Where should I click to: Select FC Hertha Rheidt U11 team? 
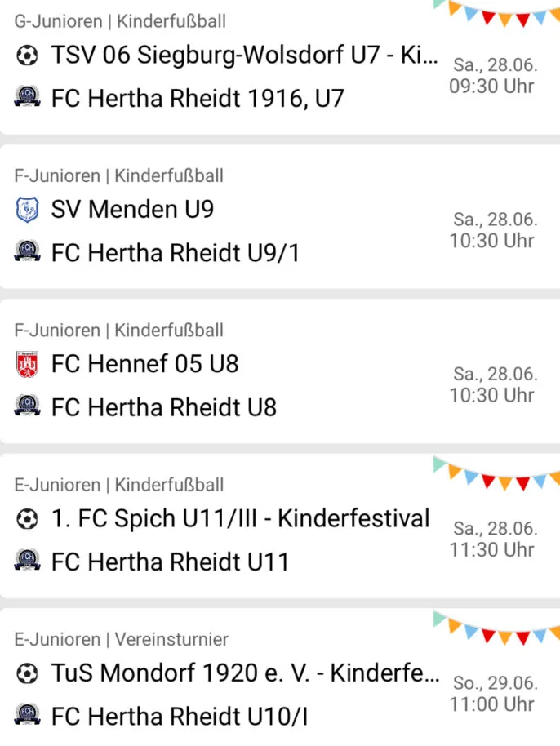tap(170, 562)
